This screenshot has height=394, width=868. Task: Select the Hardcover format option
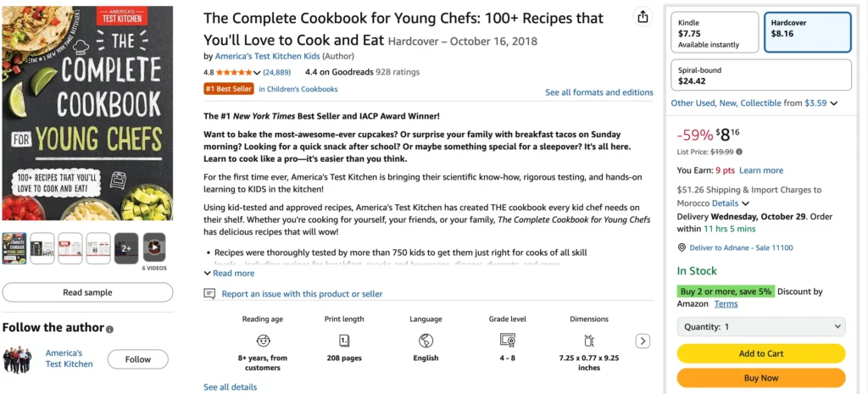tap(807, 33)
